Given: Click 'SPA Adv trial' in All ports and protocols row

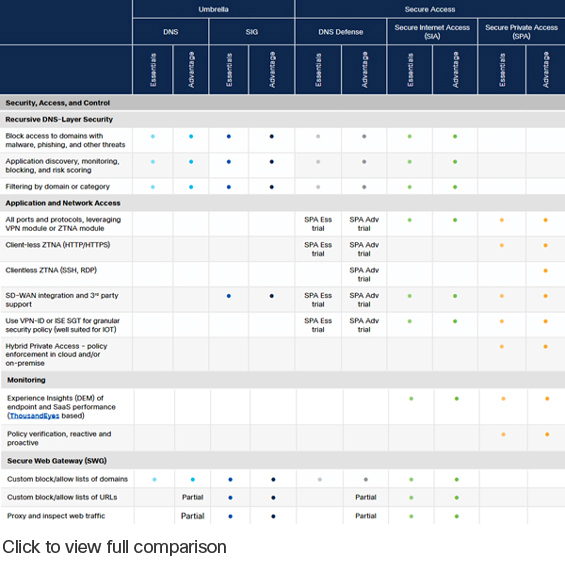Looking at the screenshot, I should (364, 224).
